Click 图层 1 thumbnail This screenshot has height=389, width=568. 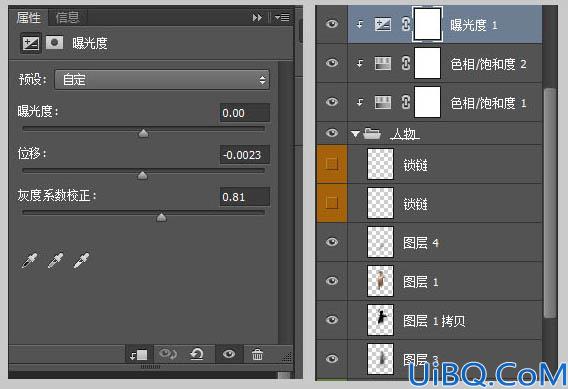380,281
